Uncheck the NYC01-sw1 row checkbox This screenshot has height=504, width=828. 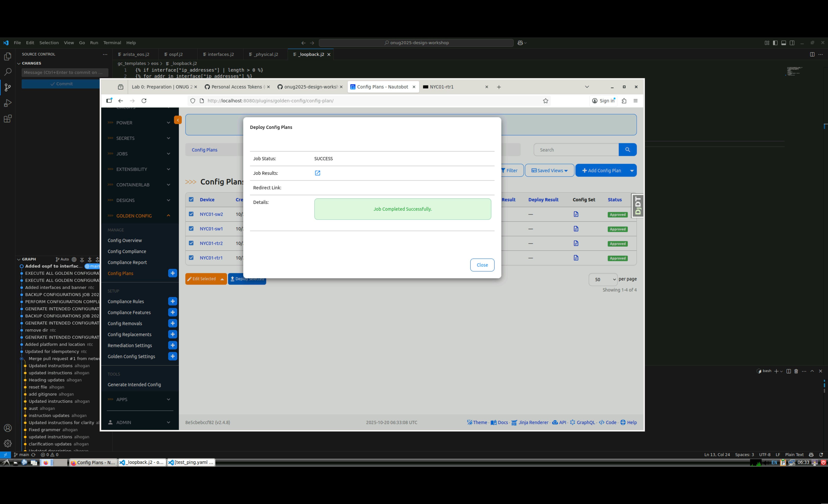point(191,229)
